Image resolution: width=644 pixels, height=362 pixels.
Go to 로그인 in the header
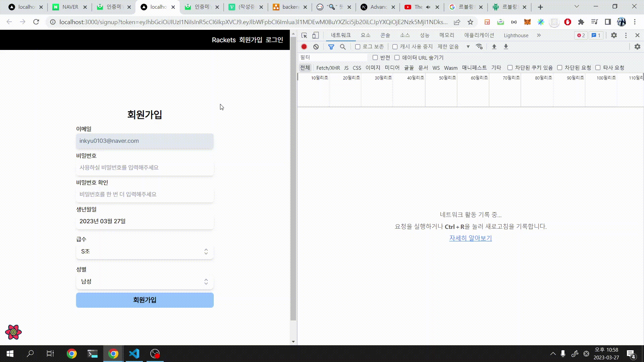274,40
